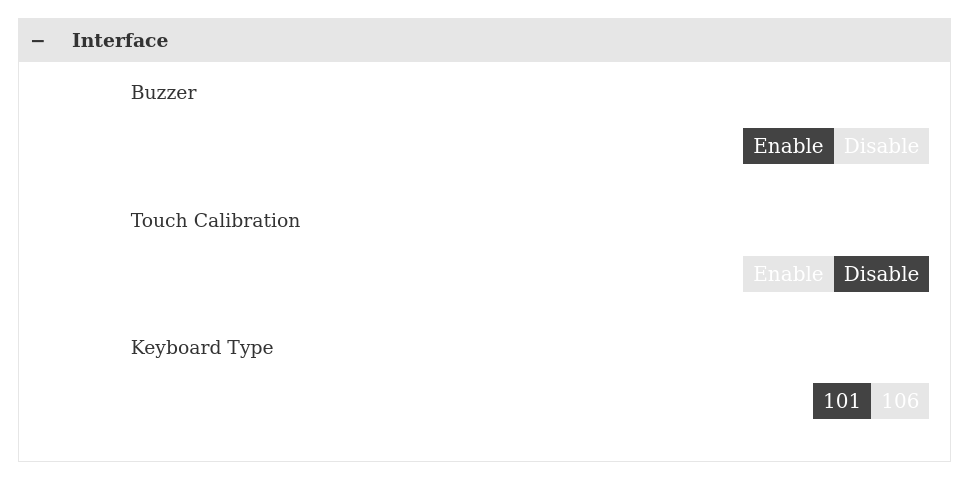Select the bold Interface heading text
This screenshot has width=973, height=481.
(x=120, y=41)
